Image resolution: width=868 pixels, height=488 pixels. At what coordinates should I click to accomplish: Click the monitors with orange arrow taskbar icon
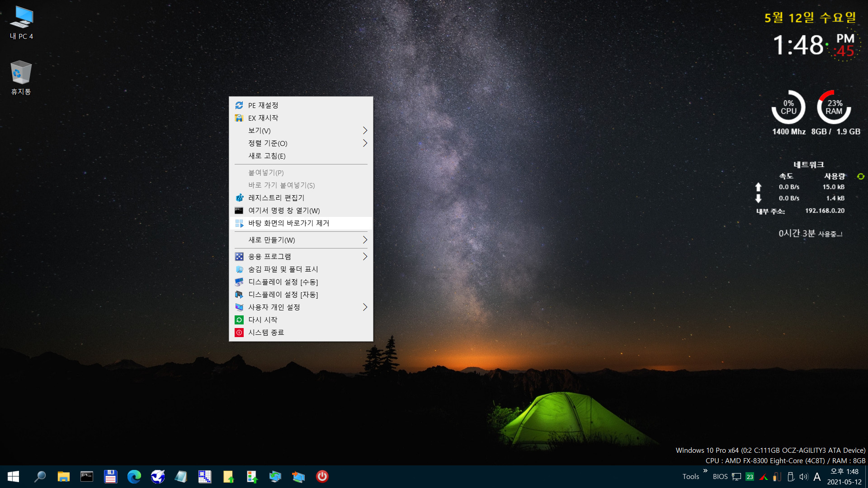click(x=299, y=477)
